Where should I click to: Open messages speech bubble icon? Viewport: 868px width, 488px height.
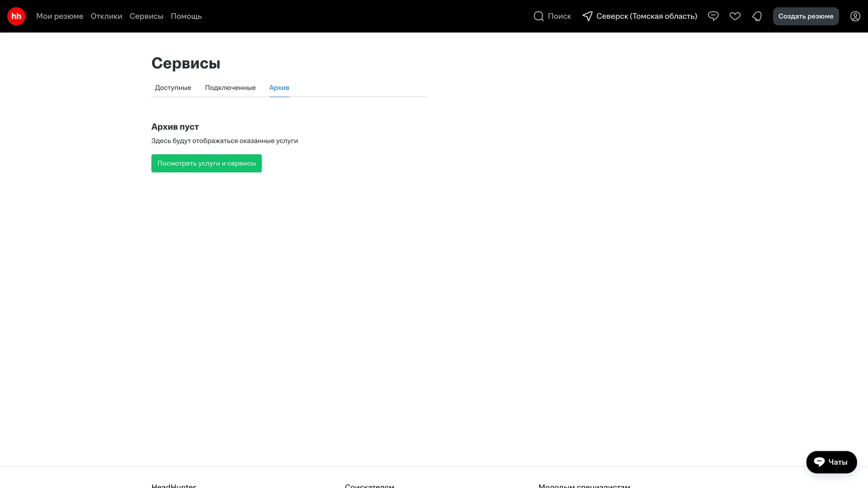click(713, 16)
